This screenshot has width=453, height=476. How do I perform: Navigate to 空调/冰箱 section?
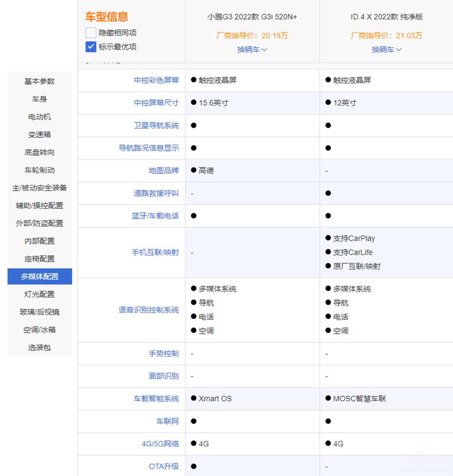click(x=39, y=330)
